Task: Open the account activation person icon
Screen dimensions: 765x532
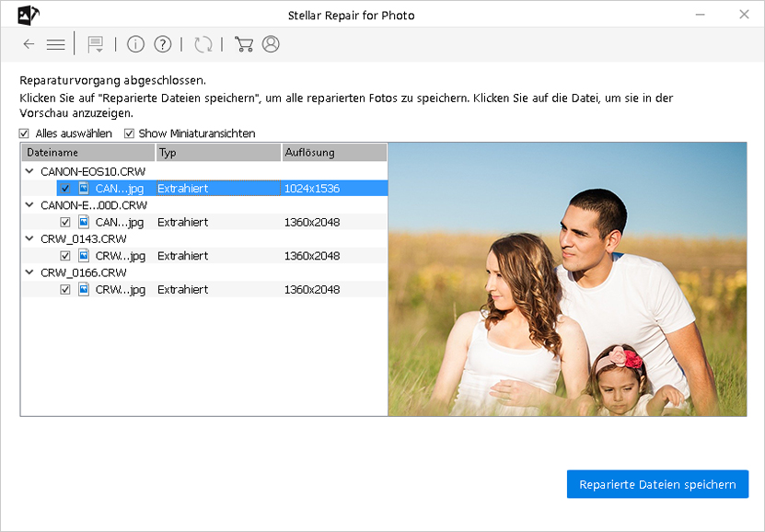Action: point(270,43)
